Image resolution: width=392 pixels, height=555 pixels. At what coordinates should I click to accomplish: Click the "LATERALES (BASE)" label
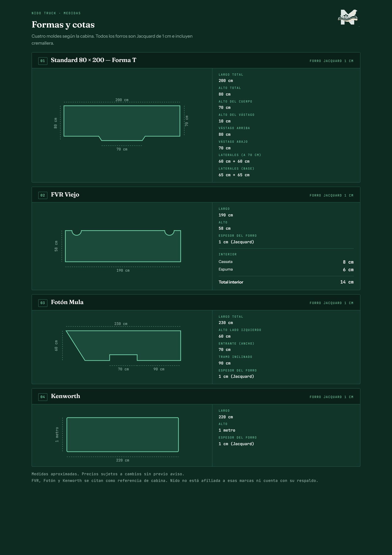click(236, 169)
